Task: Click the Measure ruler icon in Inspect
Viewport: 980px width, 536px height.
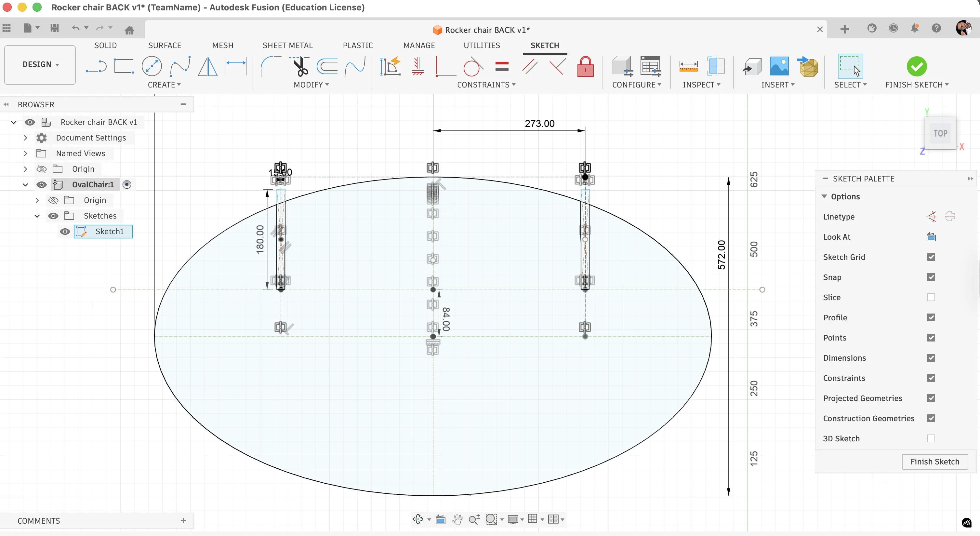Action: click(x=688, y=67)
